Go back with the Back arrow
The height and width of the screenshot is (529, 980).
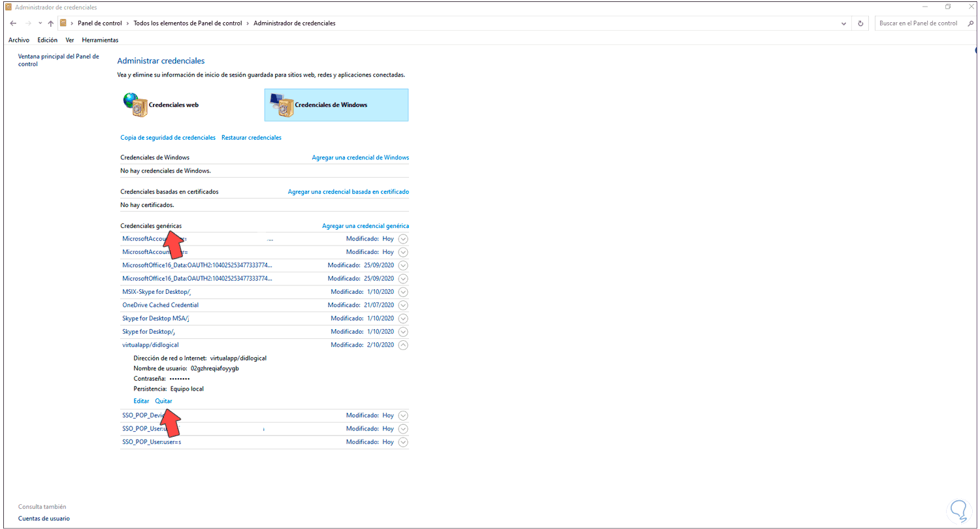[x=13, y=24]
